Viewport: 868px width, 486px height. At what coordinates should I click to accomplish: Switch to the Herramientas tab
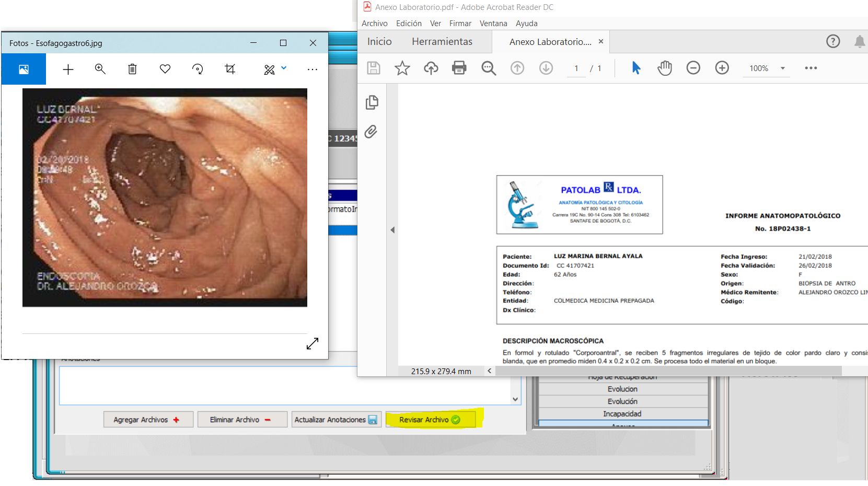442,41
